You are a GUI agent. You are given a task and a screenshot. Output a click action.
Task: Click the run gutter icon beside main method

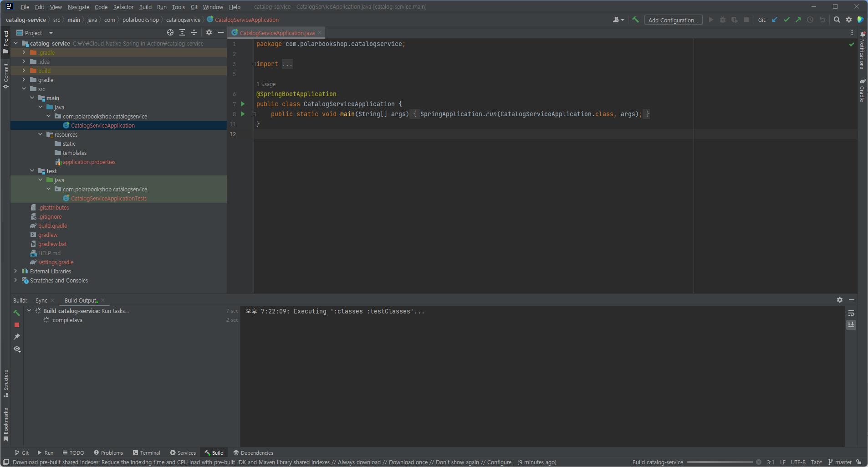coord(243,114)
